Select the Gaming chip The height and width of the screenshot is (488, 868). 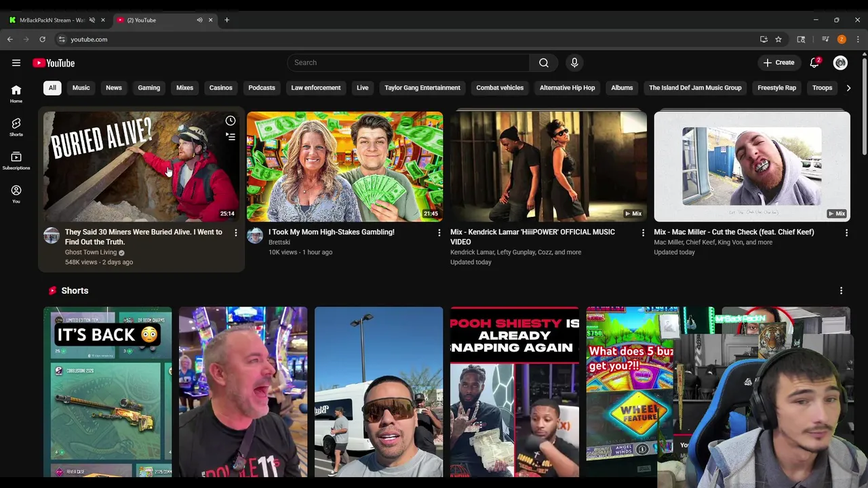coord(149,87)
